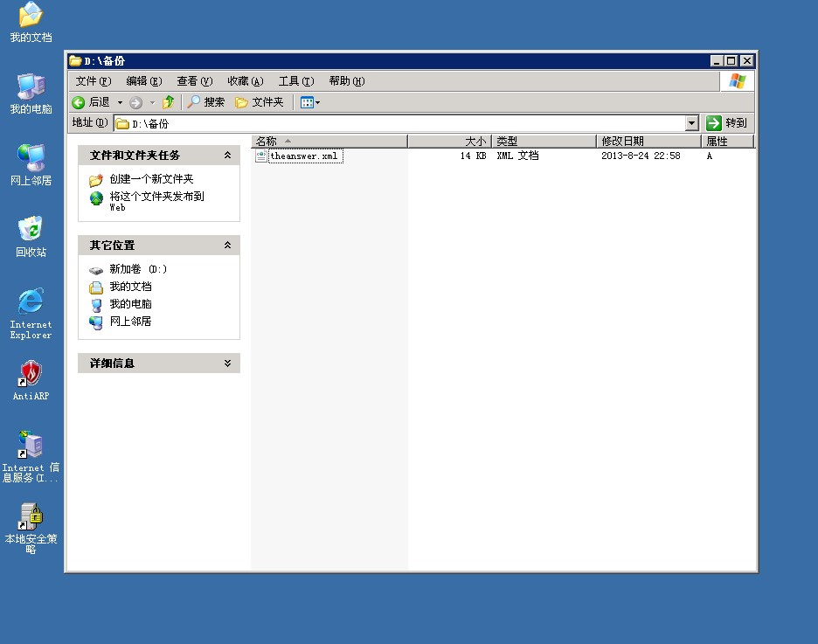Sort by the 属性 column header
The height and width of the screenshot is (644, 818).
pos(728,141)
